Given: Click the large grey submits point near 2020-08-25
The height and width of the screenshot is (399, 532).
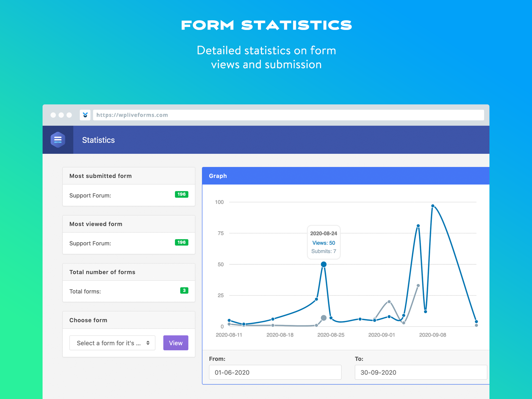Looking at the screenshot, I should [324, 318].
